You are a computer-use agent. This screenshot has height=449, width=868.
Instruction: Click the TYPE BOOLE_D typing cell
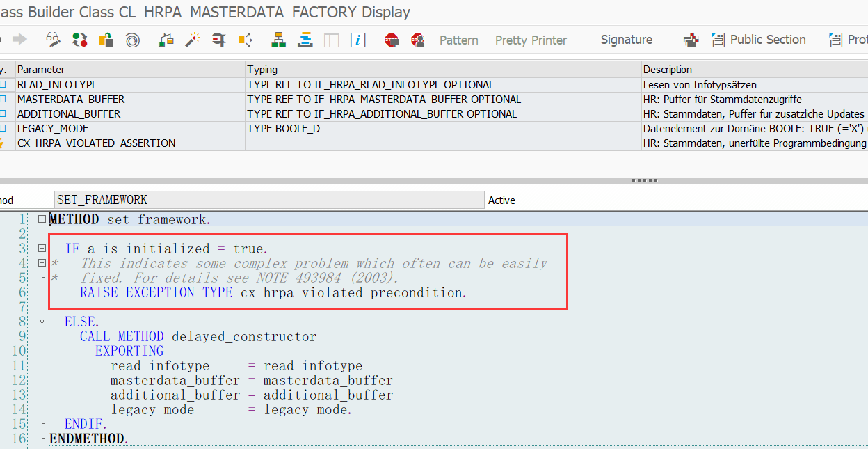[x=443, y=128]
